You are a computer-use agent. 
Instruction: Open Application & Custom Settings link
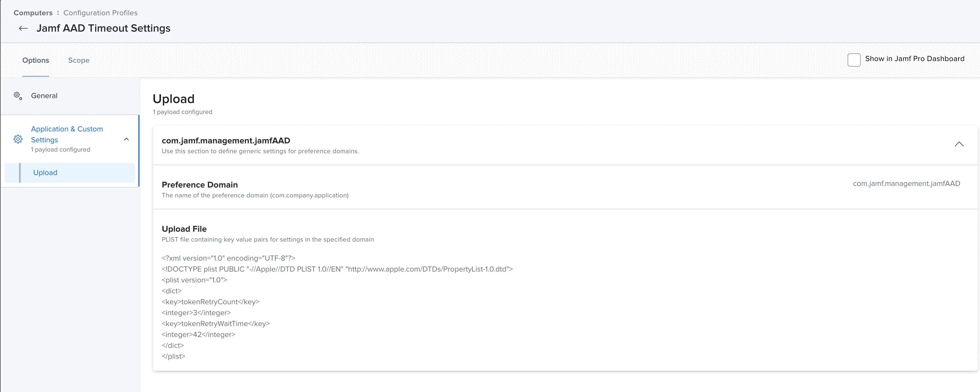pos(67,134)
